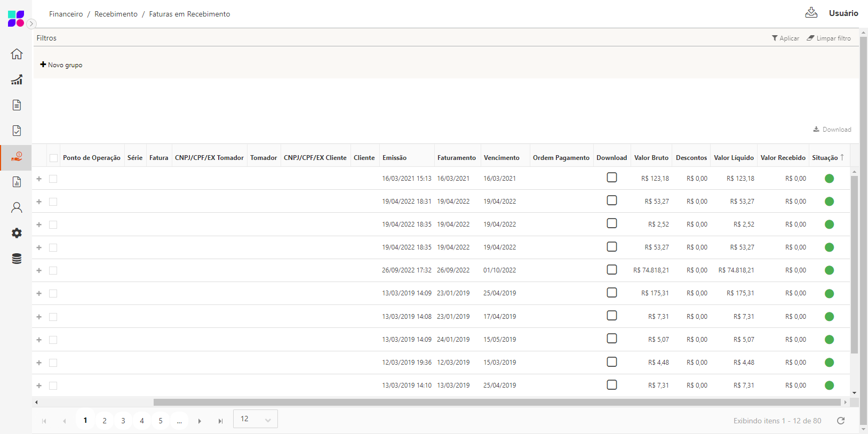This screenshot has width=868, height=434.
Task: Go to page 3 of the results
Action: point(123,421)
